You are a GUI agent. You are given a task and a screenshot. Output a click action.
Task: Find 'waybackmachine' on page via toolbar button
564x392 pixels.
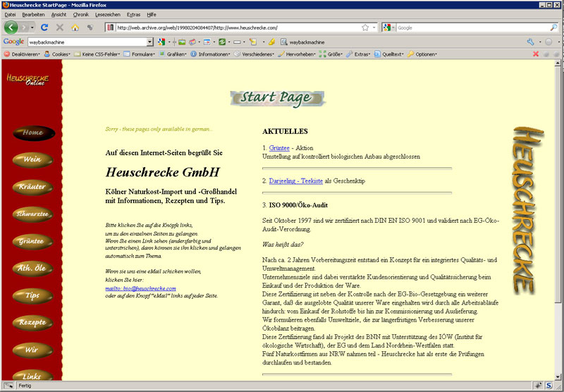tap(302, 42)
